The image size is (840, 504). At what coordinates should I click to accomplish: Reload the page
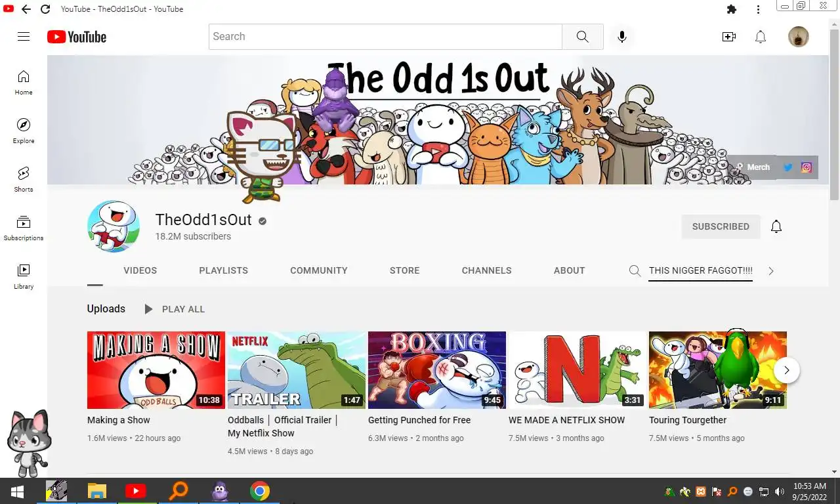coord(45,9)
